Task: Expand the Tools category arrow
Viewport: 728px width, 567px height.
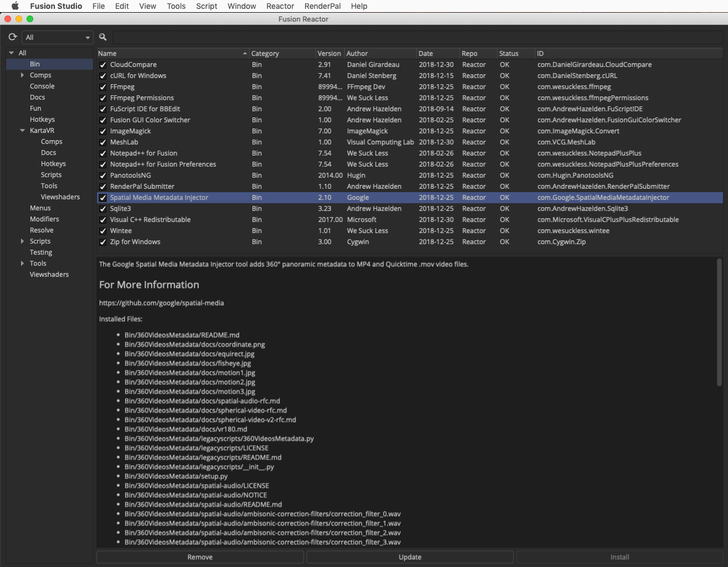Action: 22,264
